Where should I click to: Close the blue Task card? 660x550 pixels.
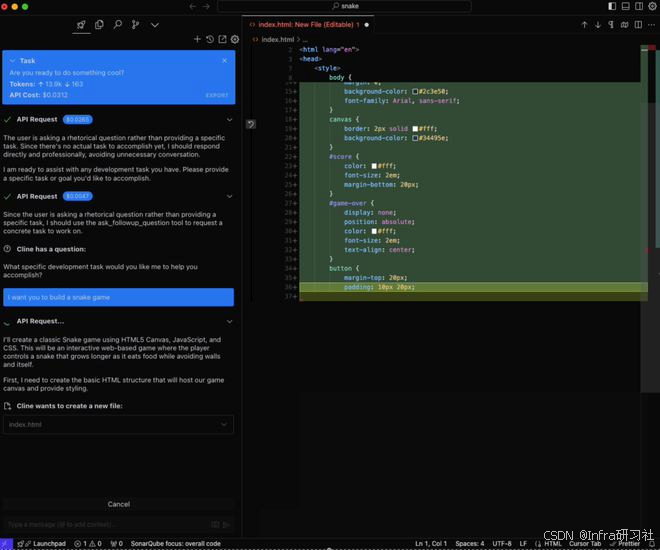click(x=225, y=61)
